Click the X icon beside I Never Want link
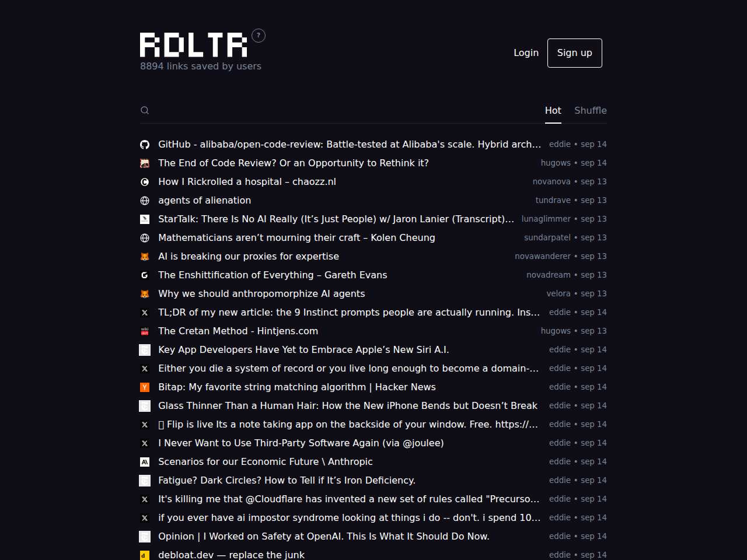 click(x=145, y=443)
